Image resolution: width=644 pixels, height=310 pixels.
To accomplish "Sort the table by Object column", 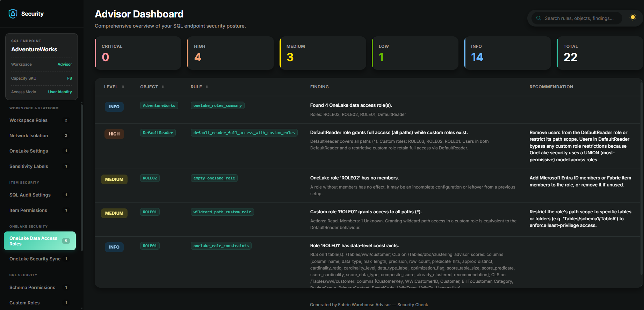I will click(152, 87).
